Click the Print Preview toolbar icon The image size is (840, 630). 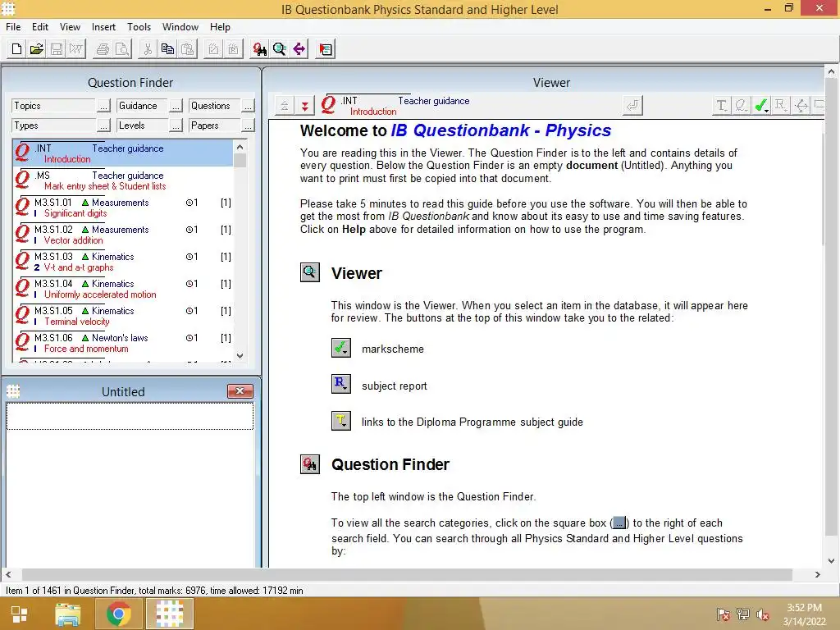pos(122,49)
